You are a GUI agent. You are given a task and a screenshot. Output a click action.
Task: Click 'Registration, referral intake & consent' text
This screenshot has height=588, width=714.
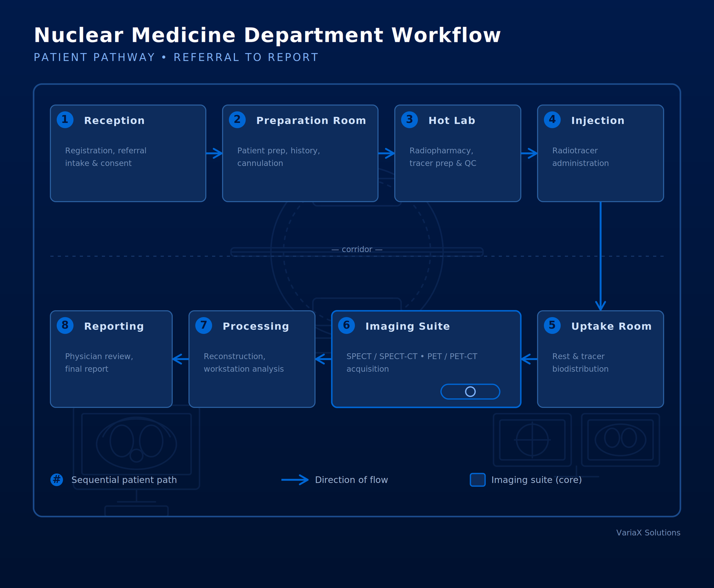[106, 157]
